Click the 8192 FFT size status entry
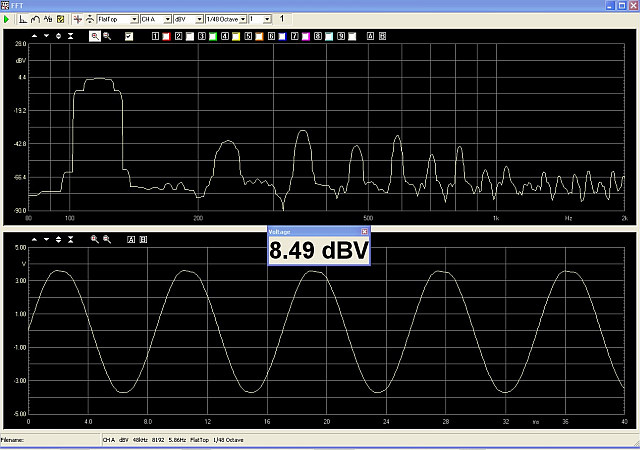This screenshot has width=640, height=450. (x=157, y=440)
